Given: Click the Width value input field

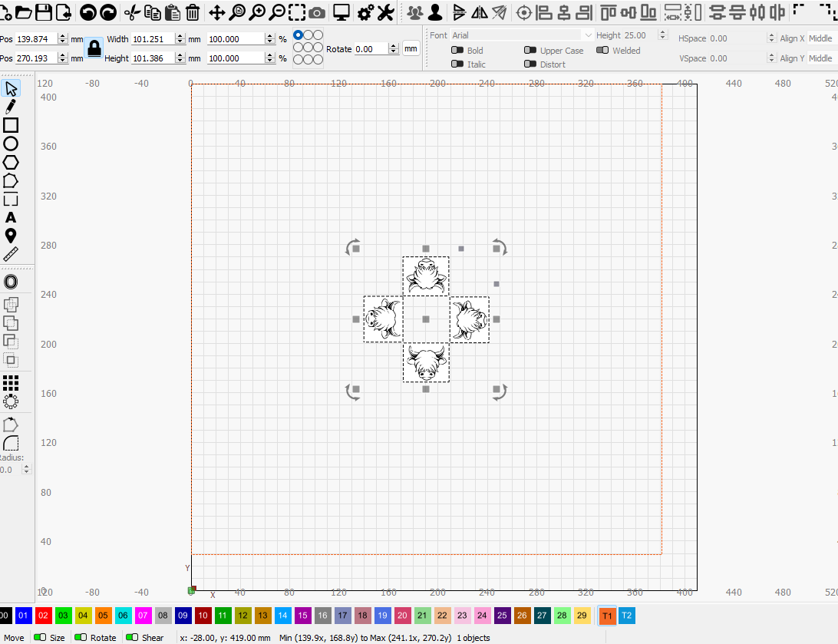Looking at the screenshot, I should click(153, 39).
